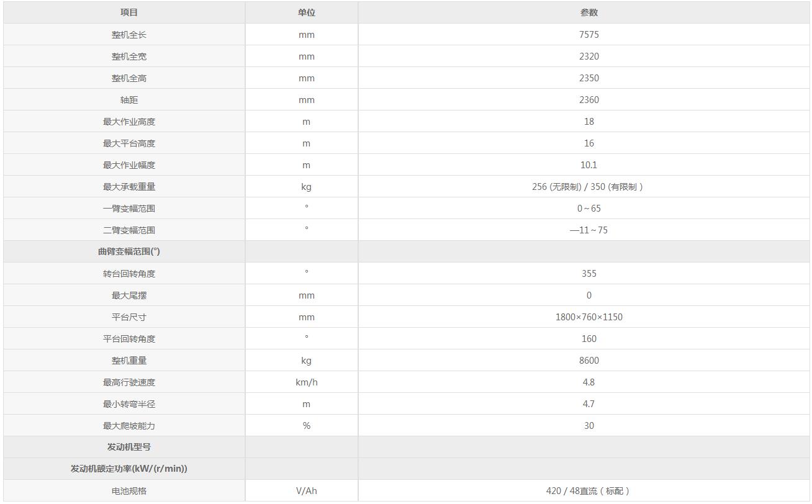Viewport: 812px width, 504px height.
Task: Select the 整机全宽 value 2320
Action: click(589, 56)
